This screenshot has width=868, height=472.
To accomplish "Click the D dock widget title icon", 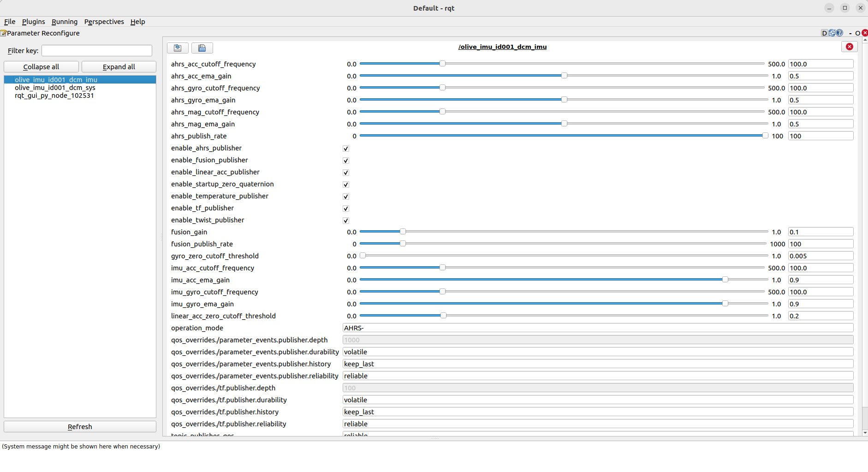I will click(824, 33).
